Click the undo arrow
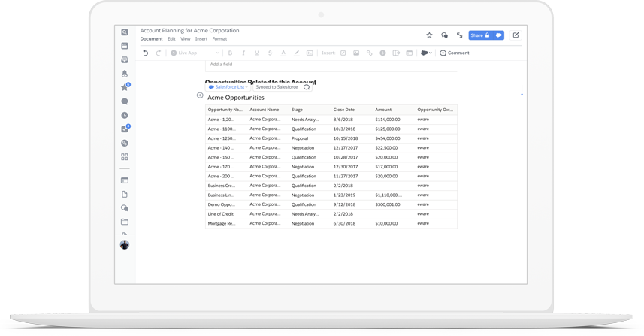The height and width of the screenshot is (336, 644). point(145,53)
